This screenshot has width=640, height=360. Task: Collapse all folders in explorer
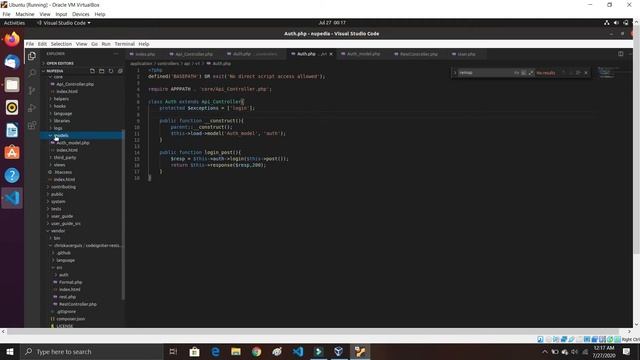pyautogui.click(x=120, y=71)
